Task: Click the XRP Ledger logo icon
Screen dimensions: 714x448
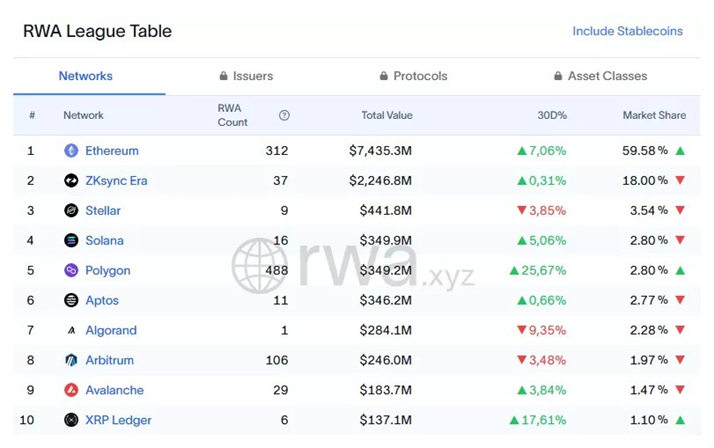Action: click(71, 420)
